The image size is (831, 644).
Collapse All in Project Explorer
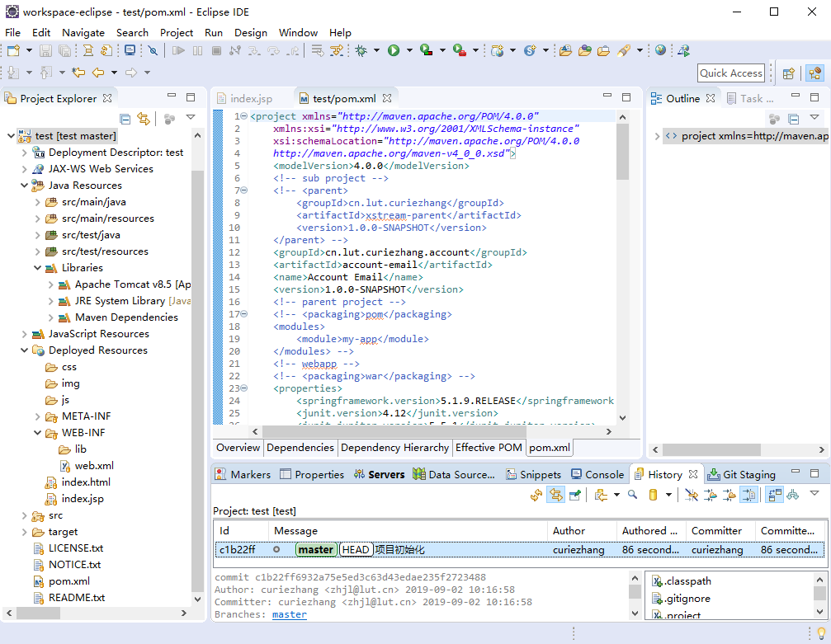(x=125, y=120)
